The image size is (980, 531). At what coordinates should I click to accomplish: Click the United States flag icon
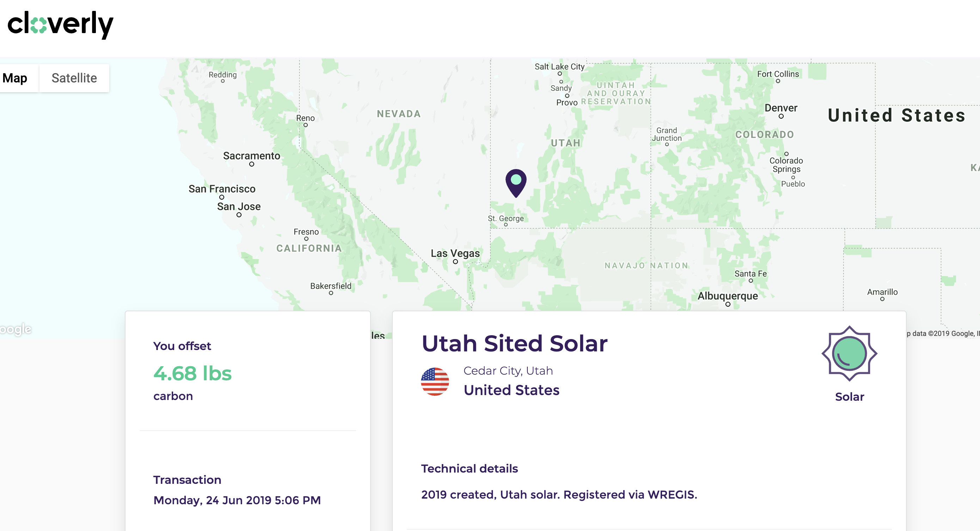click(x=435, y=381)
